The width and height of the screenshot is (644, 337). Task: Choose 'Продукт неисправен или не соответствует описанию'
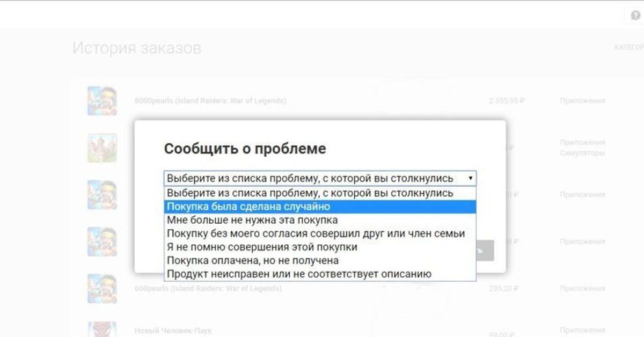[320, 274]
